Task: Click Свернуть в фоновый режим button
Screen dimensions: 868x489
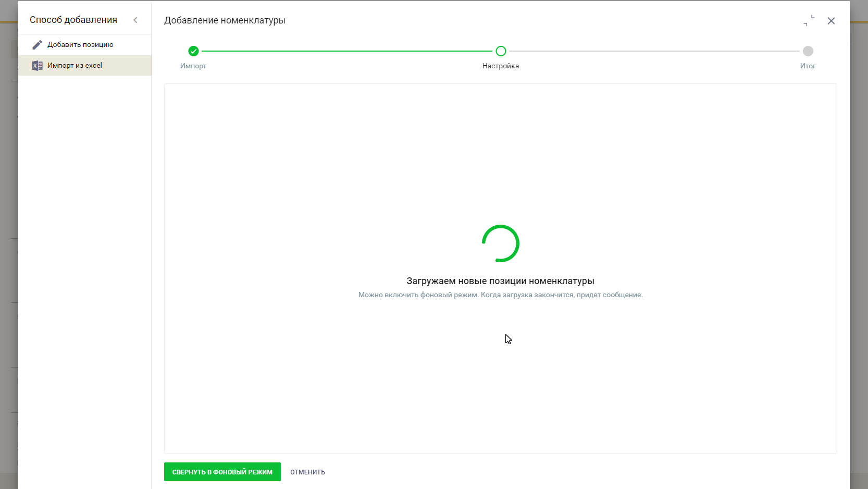Action: coord(222,472)
